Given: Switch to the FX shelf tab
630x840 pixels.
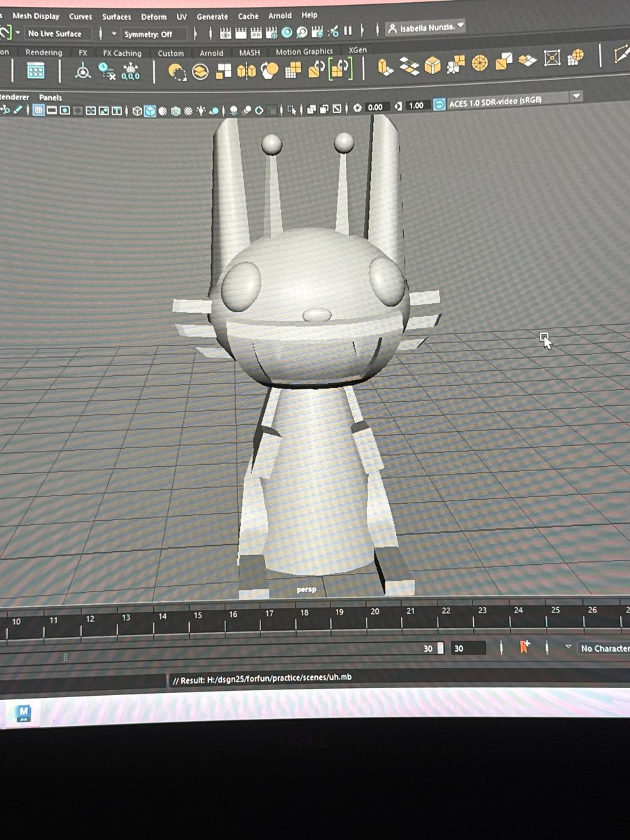Looking at the screenshot, I should 83,52.
